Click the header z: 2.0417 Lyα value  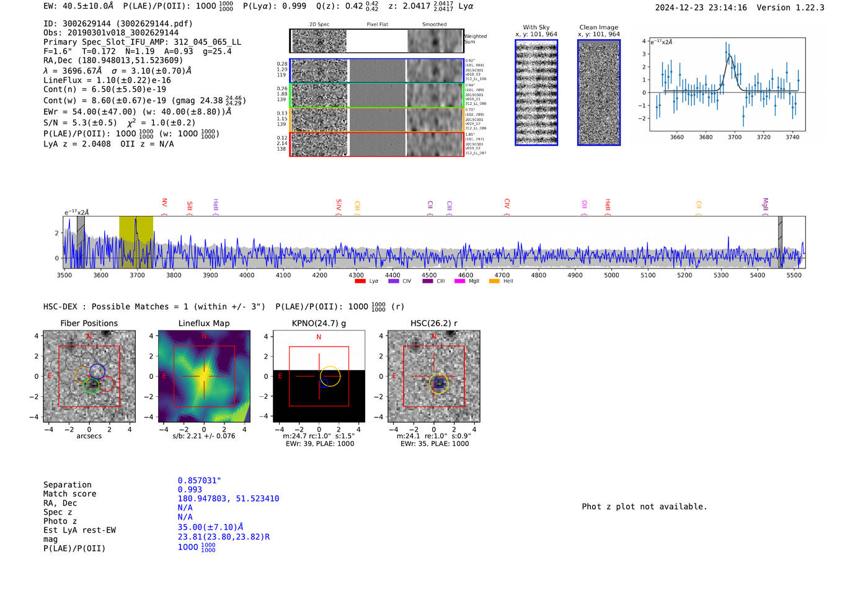click(x=431, y=6)
